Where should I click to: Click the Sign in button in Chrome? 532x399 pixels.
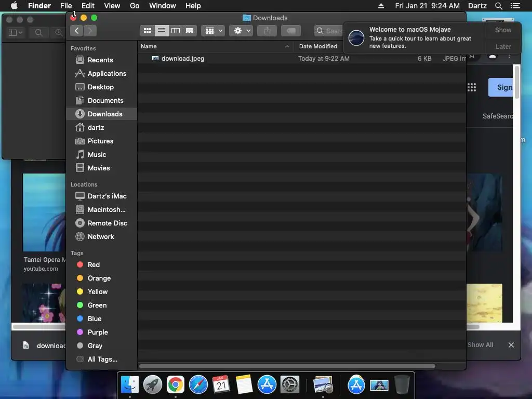coord(501,87)
